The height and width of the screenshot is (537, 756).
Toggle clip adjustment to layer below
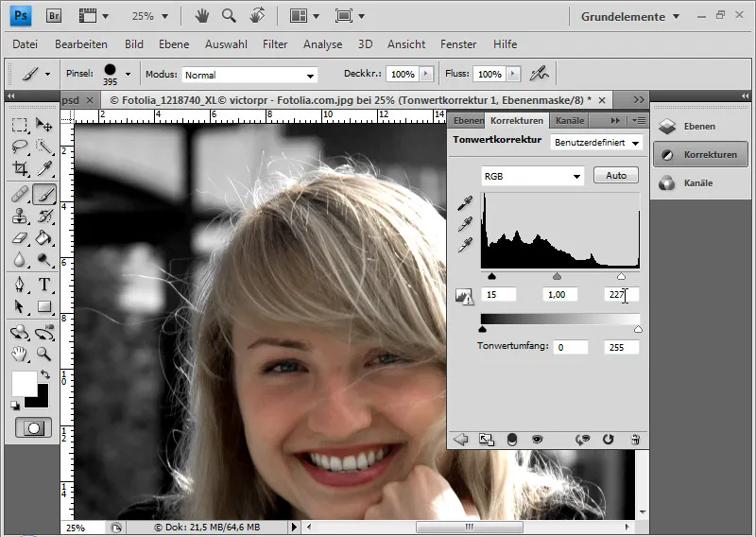pos(512,439)
